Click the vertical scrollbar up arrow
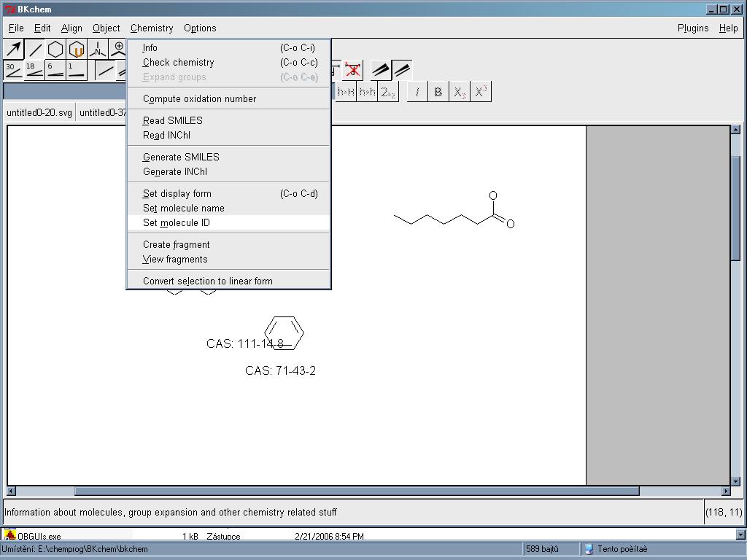This screenshot has width=747, height=560. 735,130
